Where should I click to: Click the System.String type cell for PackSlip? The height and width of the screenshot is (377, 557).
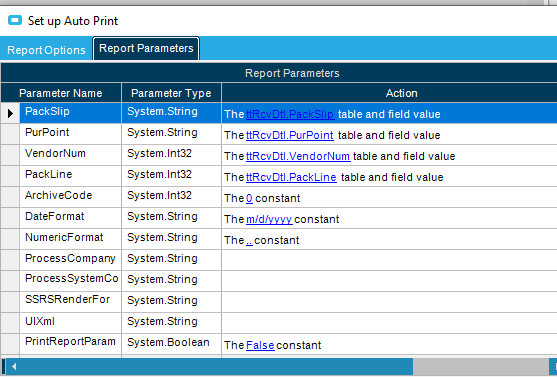point(172,113)
